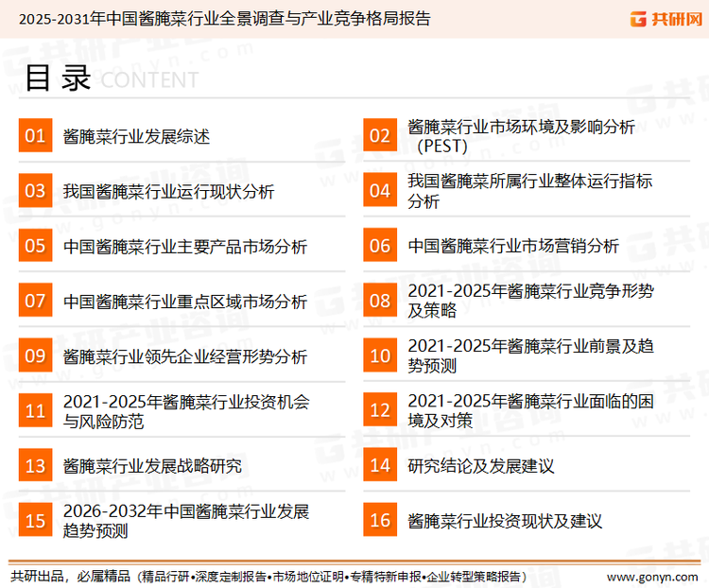Open 酱腌菜行业发展战略研究 chapter
Image resolution: width=709 pixels, height=588 pixels.
pyautogui.click(x=152, y=466)
